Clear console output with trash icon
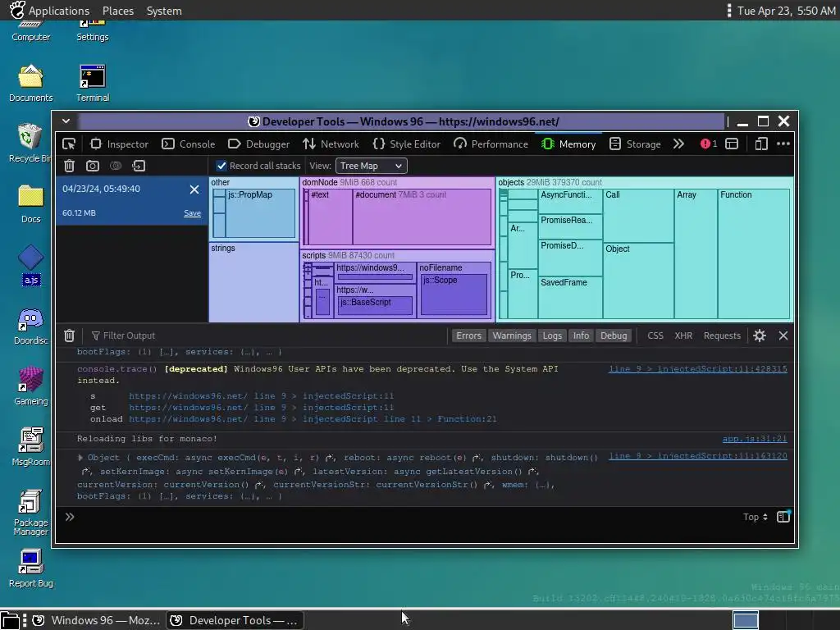The height and width of the screenshot is (630, 840). (69, 336)
